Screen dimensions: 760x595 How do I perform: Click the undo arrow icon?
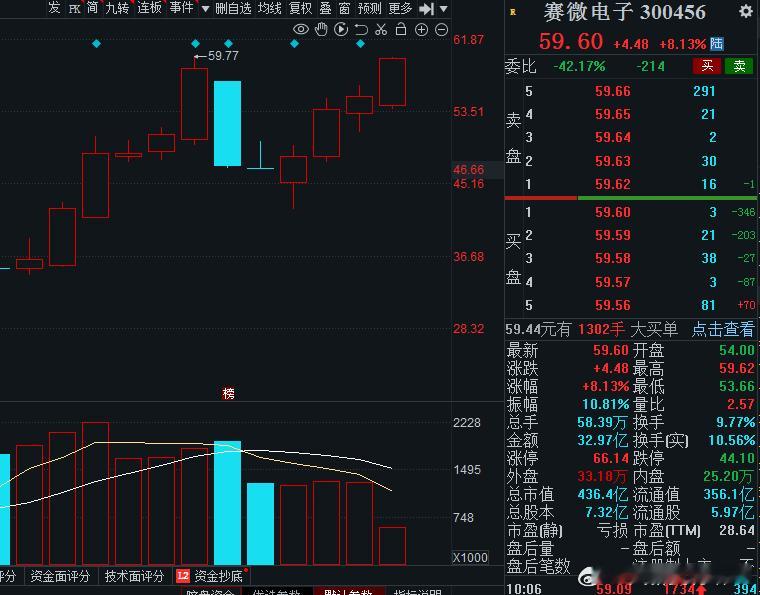[361, 30]
